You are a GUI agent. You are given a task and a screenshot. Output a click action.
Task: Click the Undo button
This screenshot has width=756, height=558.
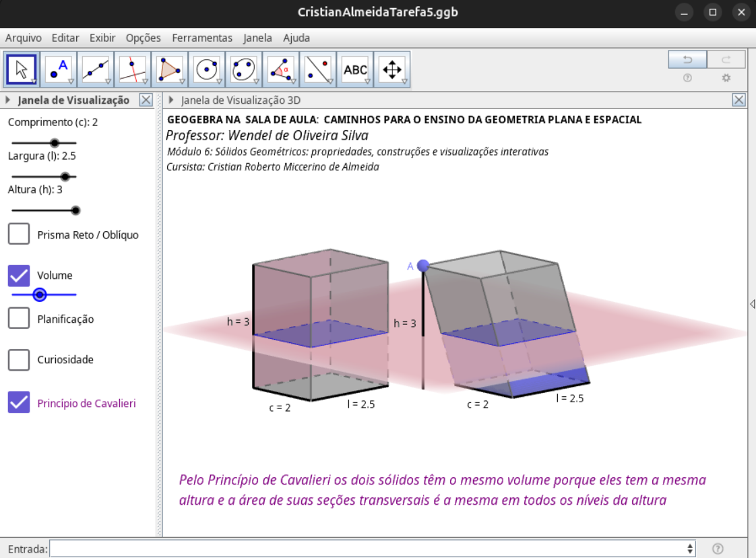(687, 59)
